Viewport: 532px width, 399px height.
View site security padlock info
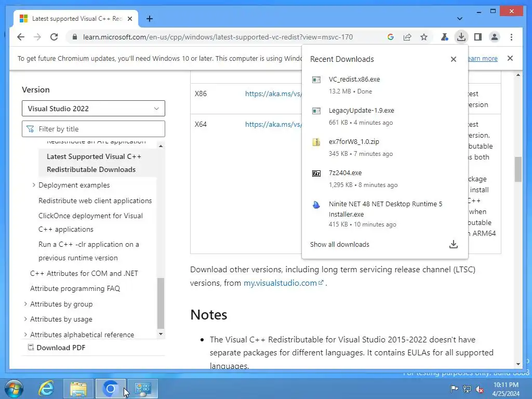point(75,37)
